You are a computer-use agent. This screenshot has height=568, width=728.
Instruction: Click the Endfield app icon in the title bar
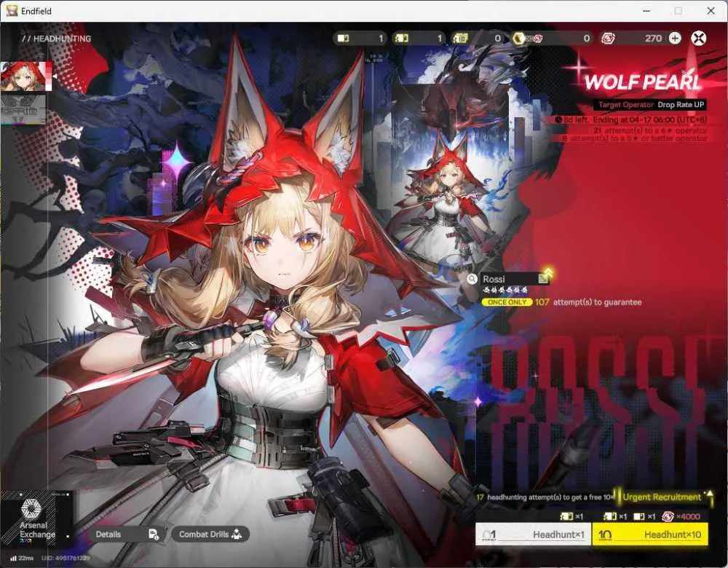pyautogui.click(x=11, y=11)
